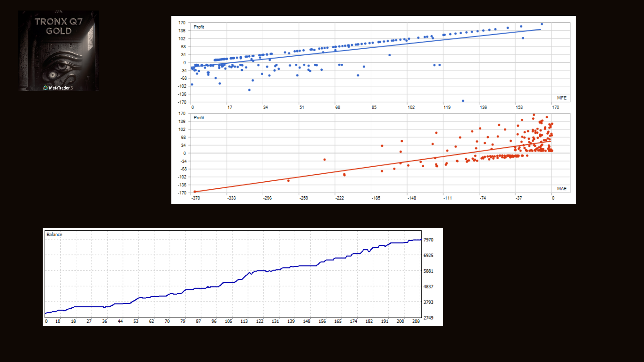Screen dimensions: 644x362
Task: Select the lowest blue outlier dot near -170
Action: pos(463,101)
